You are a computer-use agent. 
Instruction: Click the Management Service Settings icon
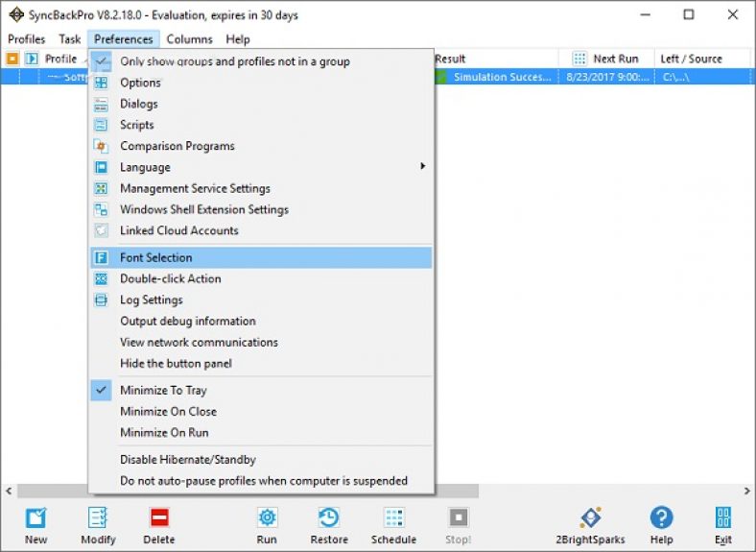[x=102, y=188]
